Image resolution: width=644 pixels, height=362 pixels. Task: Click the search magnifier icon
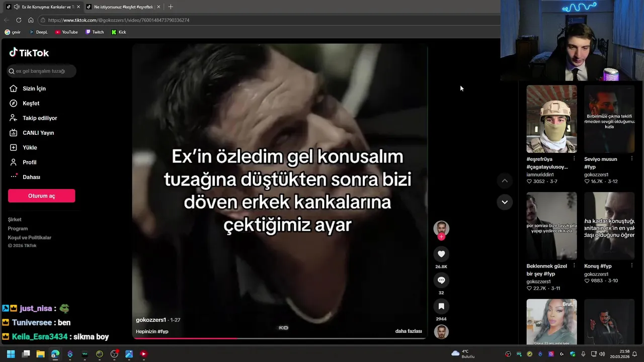tap(11, 71)
